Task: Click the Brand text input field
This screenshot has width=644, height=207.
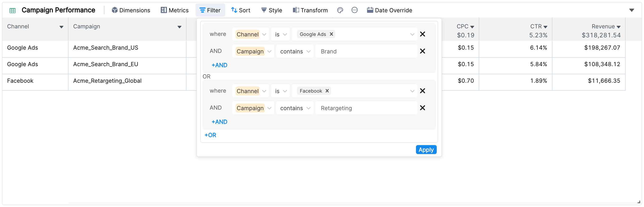Action: (366, 51)
